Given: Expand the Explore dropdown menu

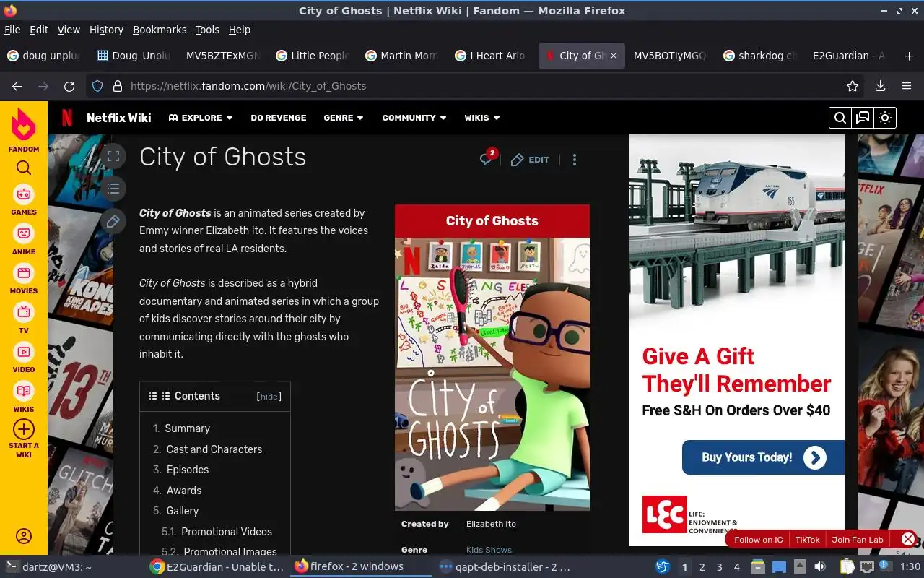Looking at the screenshot, I should click(x=201, y=118).
